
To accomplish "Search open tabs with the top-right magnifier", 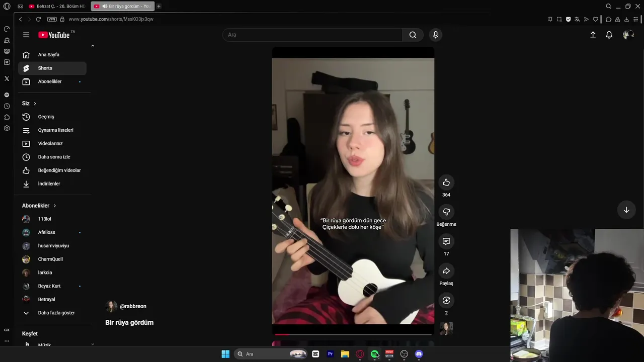I will point(608,6).
